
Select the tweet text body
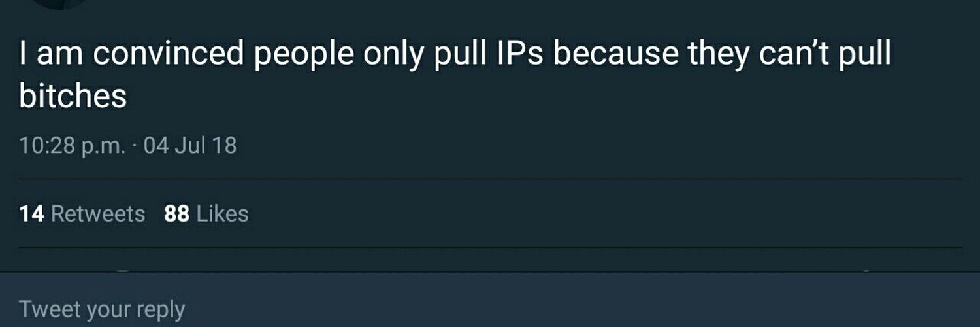(455, 75)
